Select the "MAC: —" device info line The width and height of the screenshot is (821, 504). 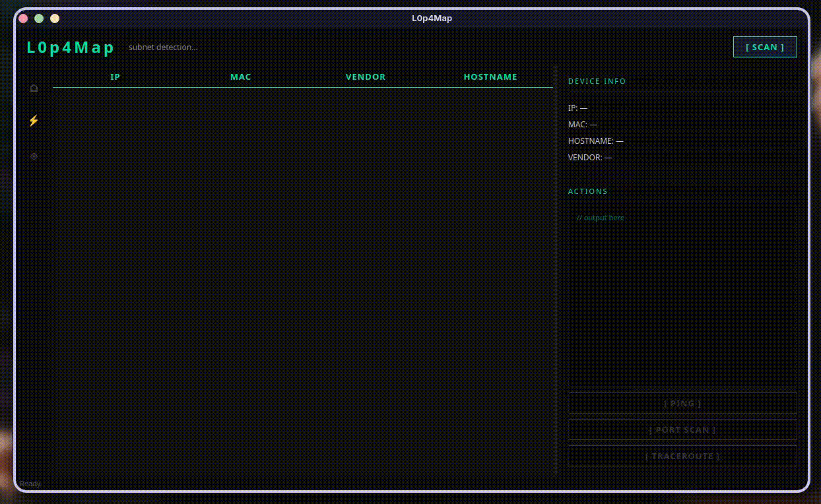coord(583,124)
